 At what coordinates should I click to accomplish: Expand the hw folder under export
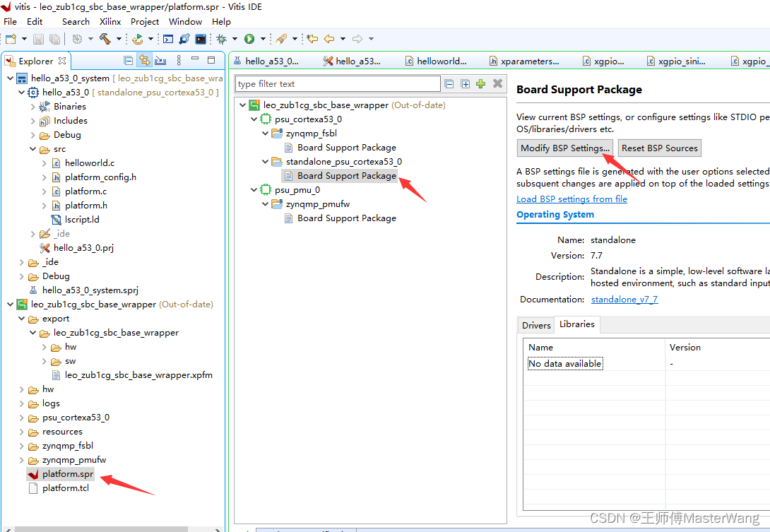click(44, 348)
